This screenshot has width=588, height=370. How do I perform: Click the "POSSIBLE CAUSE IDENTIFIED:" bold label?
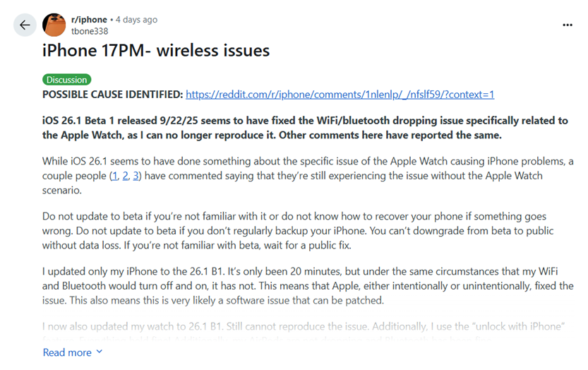(x=113, y=94)
